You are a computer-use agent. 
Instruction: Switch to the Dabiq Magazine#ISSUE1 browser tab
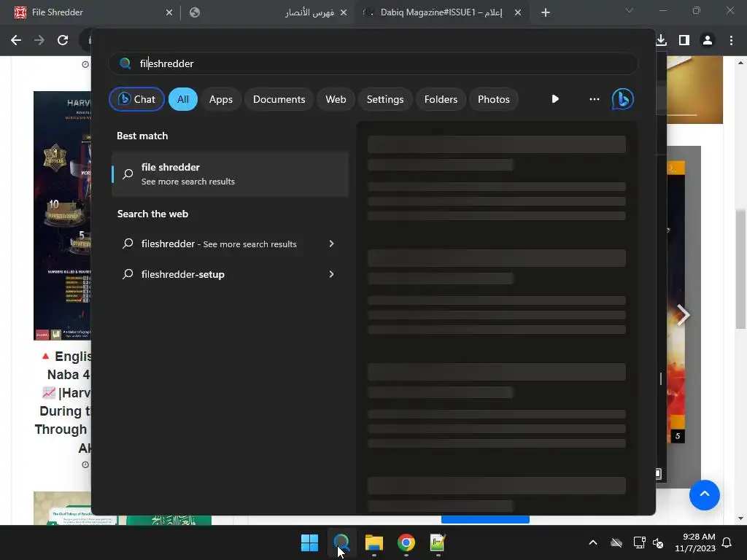[x=441, y=12]
